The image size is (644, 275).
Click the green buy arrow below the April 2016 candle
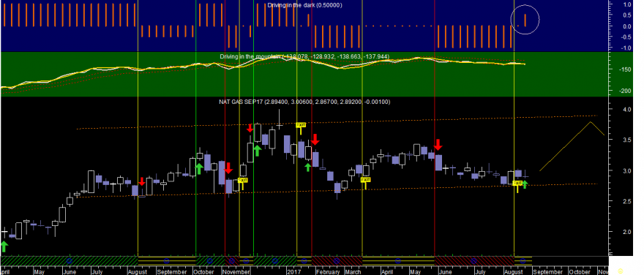(x=4, y=246)
